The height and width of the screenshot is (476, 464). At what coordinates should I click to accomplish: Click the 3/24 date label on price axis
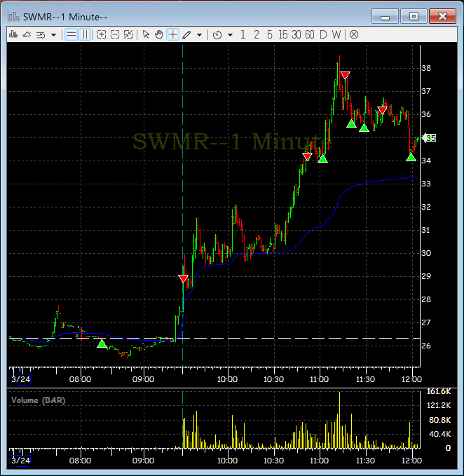(x=20, y=379)
